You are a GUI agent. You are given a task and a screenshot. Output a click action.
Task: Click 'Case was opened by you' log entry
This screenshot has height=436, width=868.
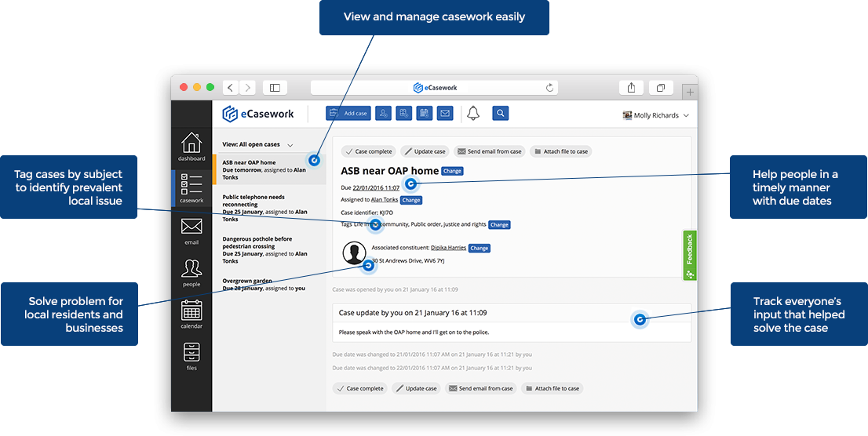pos(396,289)
